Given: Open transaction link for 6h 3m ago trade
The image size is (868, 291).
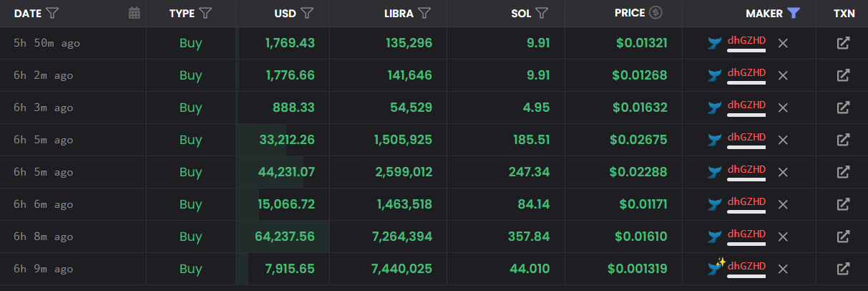Looking at the screenshot, I should (x=843, y=108).
